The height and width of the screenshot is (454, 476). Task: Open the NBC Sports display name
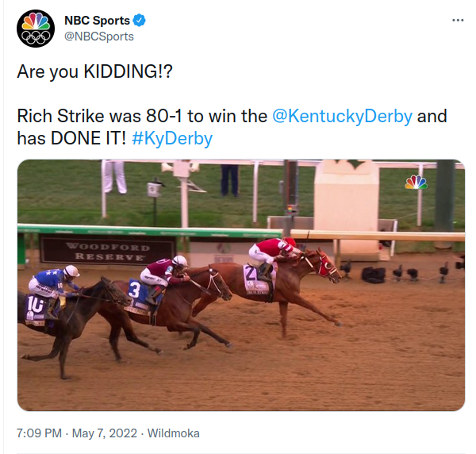[97, 21]
